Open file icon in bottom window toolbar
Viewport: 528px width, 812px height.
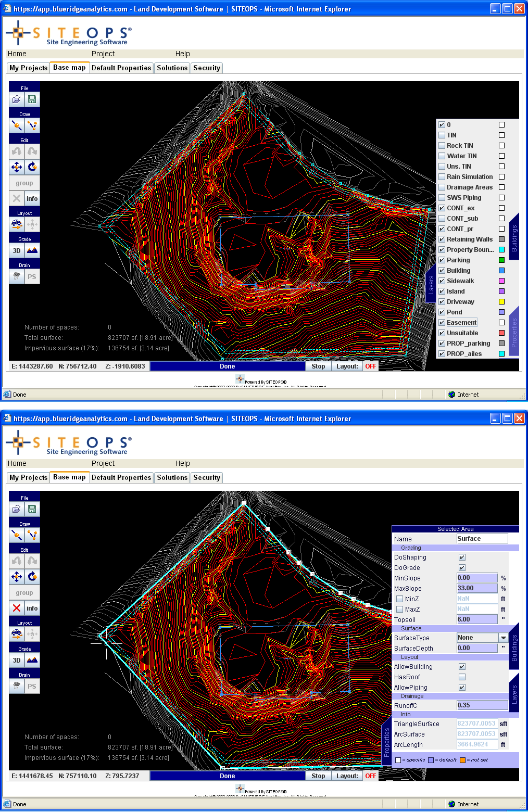pyautogui.click(x=17, y=509)
